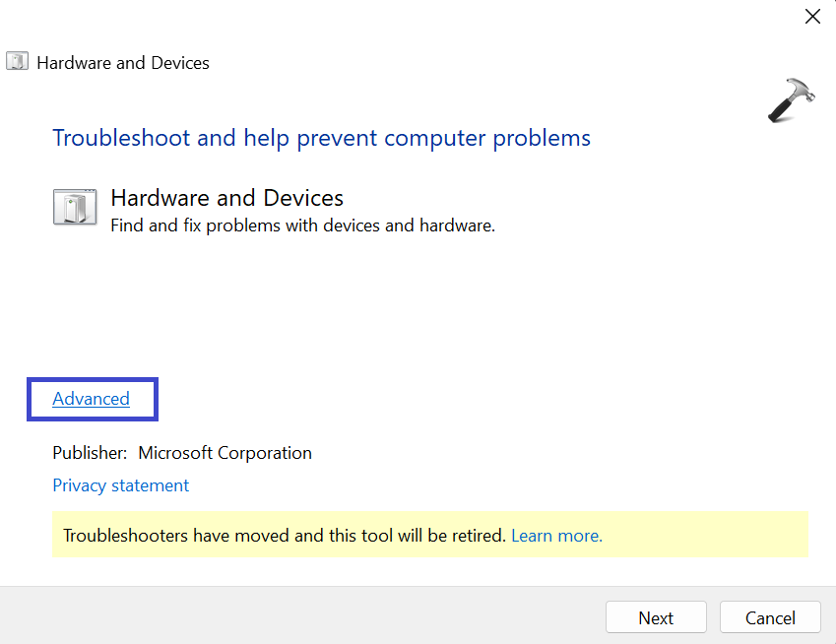Click the empty gray footer left of Next
The width and height of the screenshot is (836, 644).
pos(295,616)
